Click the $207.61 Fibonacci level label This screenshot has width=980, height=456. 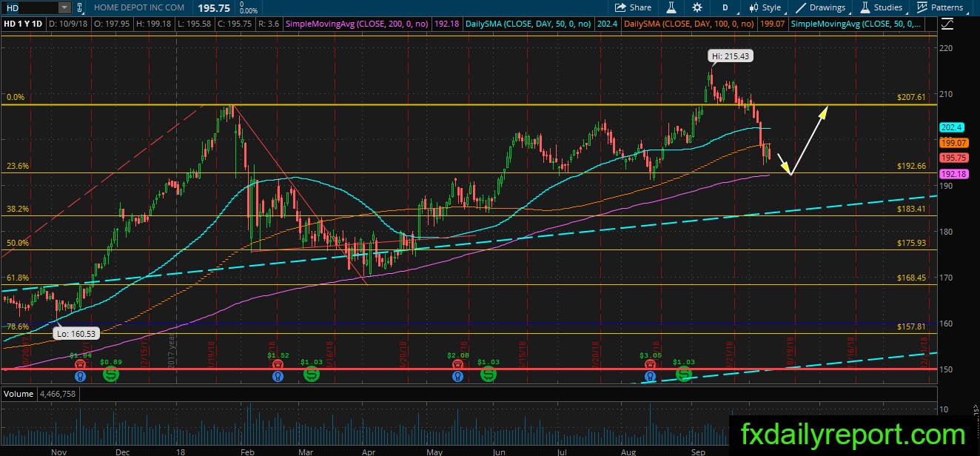pos(912,97)
